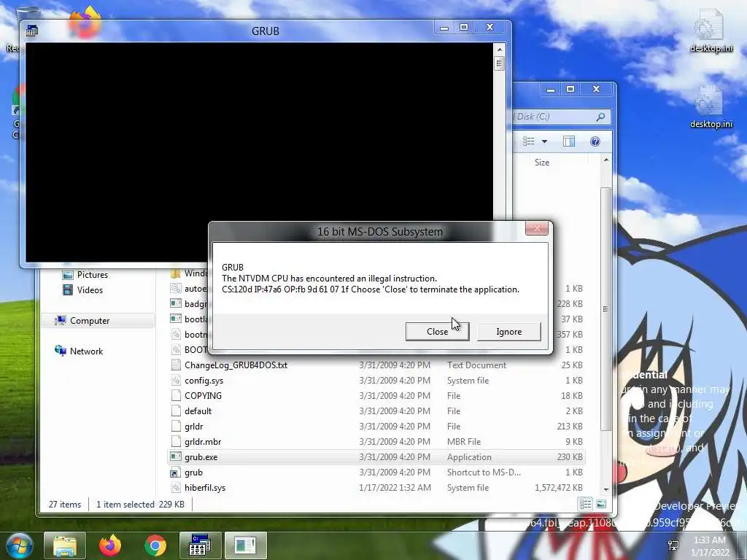Screen dimensions: 747x560
Task: Click the 230 KB size cell for grub.exe
Action: pos(570,457)
